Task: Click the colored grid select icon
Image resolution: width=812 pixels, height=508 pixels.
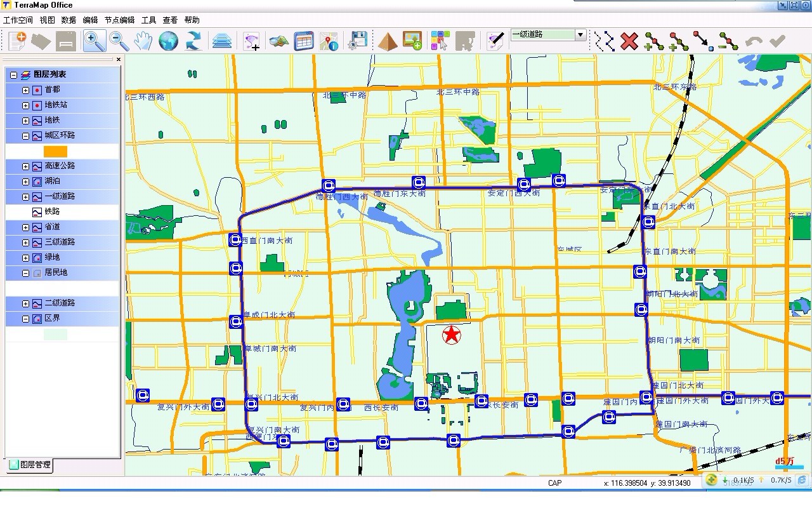Action: pos(440,41)
